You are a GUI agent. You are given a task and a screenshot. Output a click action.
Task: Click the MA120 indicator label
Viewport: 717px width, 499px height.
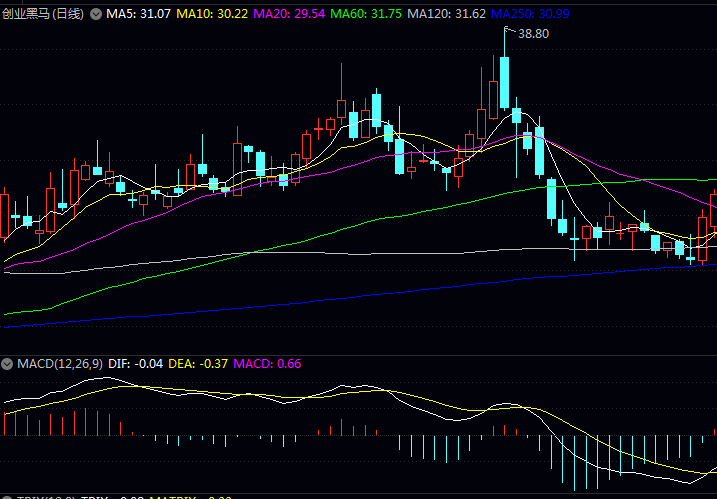click(446, 14)
